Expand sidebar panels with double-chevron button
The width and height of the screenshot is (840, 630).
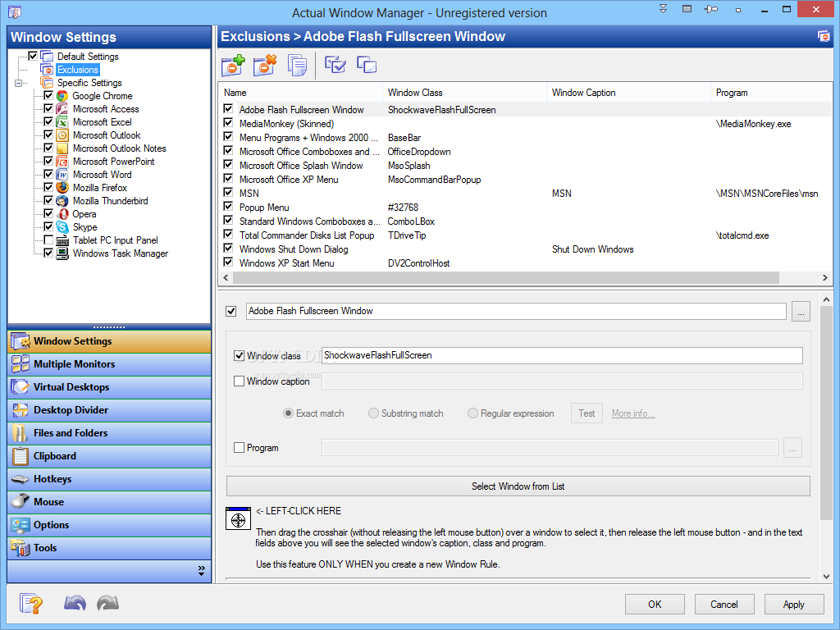coord(202,571)
